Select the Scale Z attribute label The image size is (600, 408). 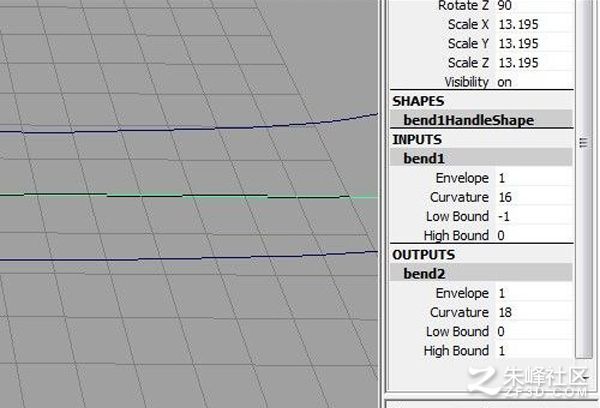pyautogui.click(x=468, y=63)
